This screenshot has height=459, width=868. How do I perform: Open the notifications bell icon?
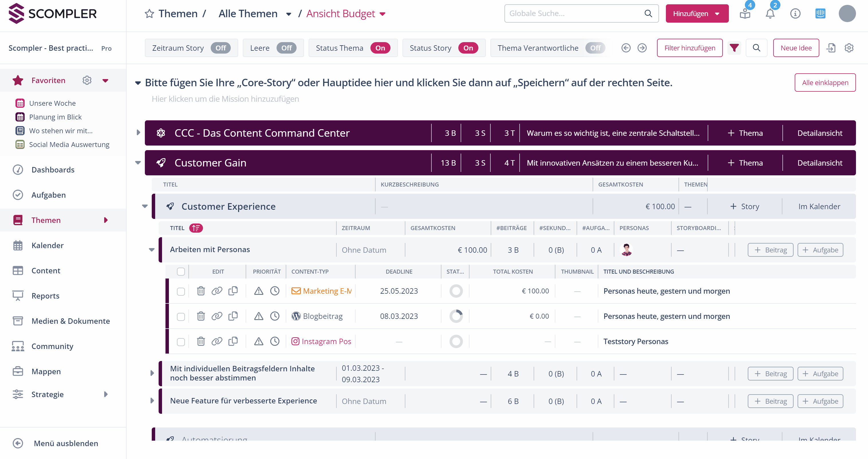(770, 14)
